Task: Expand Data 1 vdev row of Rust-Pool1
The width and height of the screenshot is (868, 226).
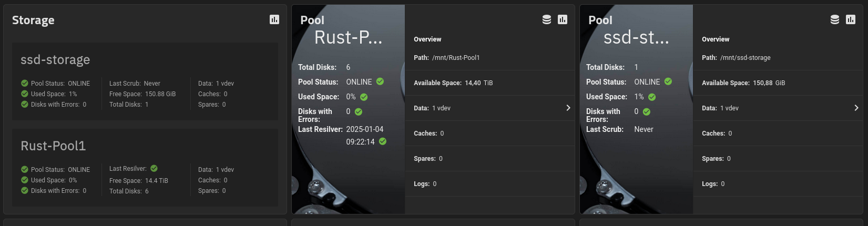Action: 490,108
